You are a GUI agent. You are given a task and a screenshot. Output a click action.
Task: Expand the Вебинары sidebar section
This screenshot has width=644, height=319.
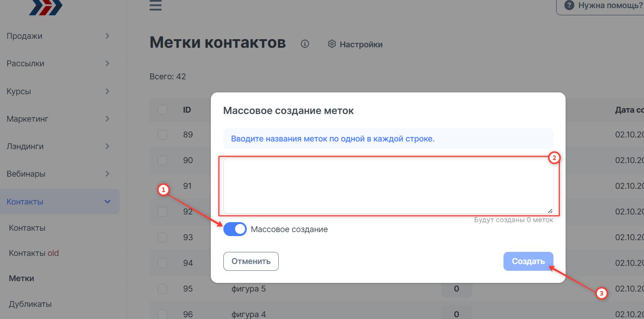click(x=107, y=173)
